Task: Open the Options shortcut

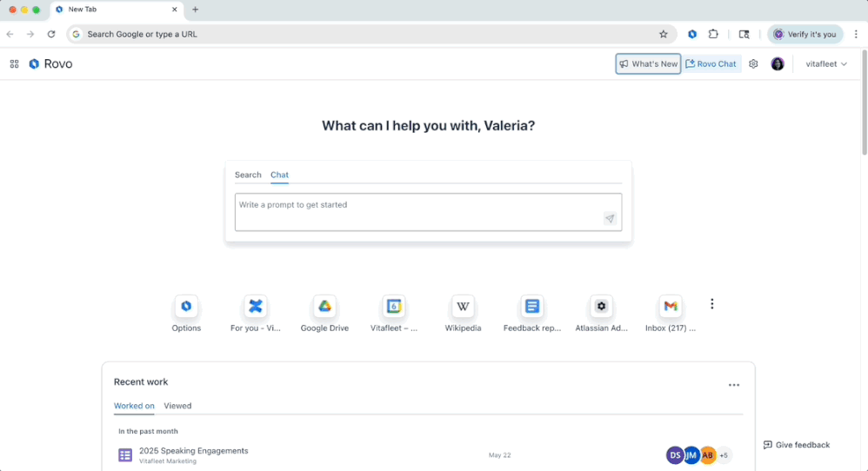Action: 186,314
